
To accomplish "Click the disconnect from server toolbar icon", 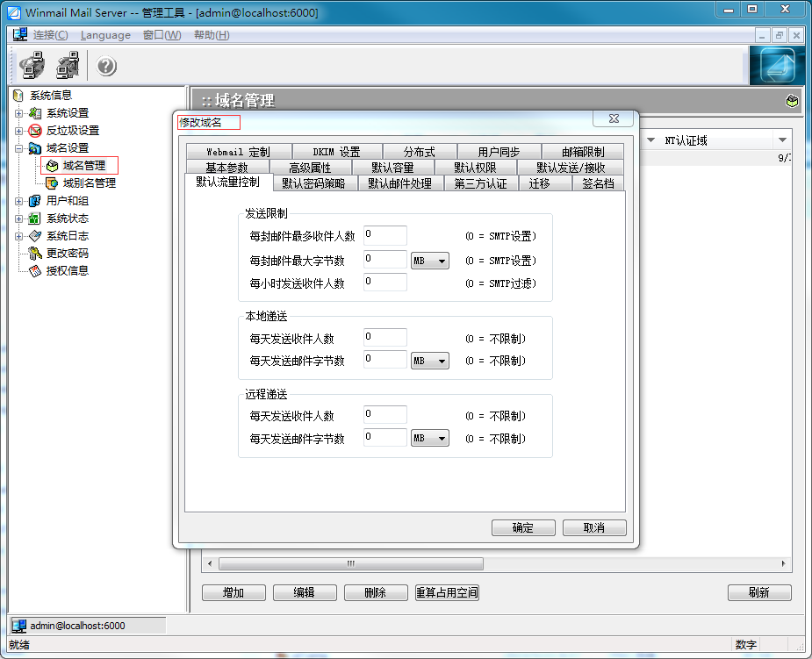I will click(x=68, y=66).
